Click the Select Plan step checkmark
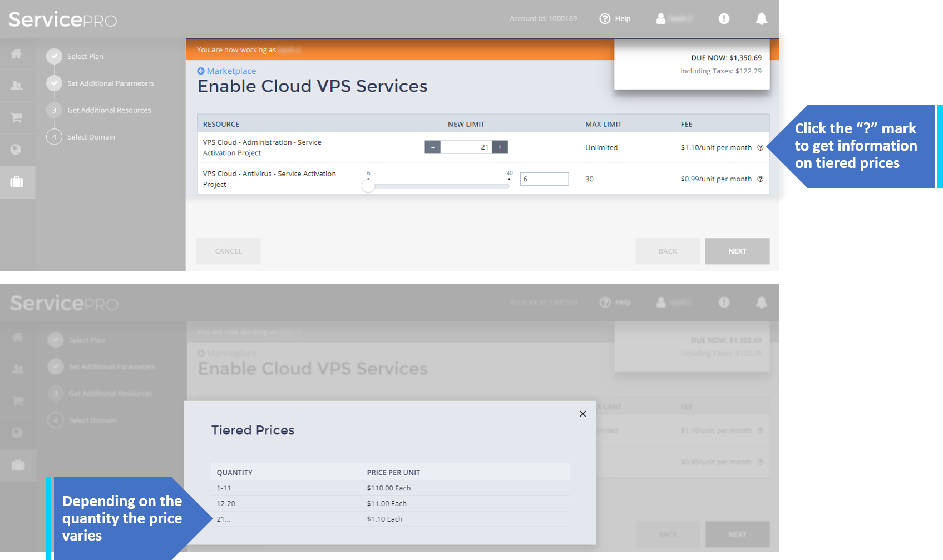The height and width of the screenshot is (560, 943). click(x=54, y=56)
